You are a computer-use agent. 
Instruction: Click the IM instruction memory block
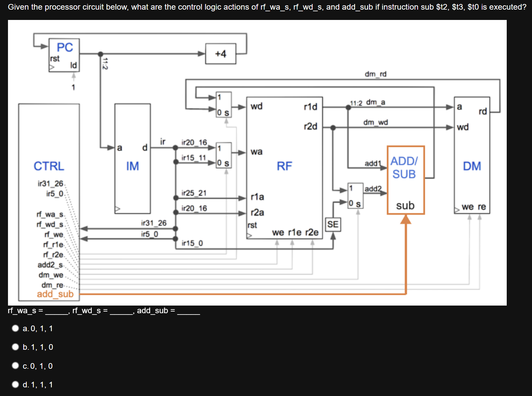pyautogui.click(x=132, y=166)
